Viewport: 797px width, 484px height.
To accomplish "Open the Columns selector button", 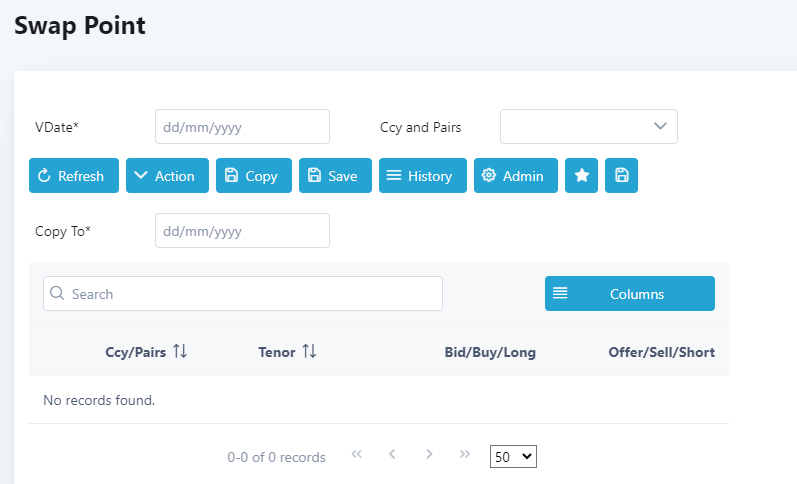I will click(x=630, y=293).
